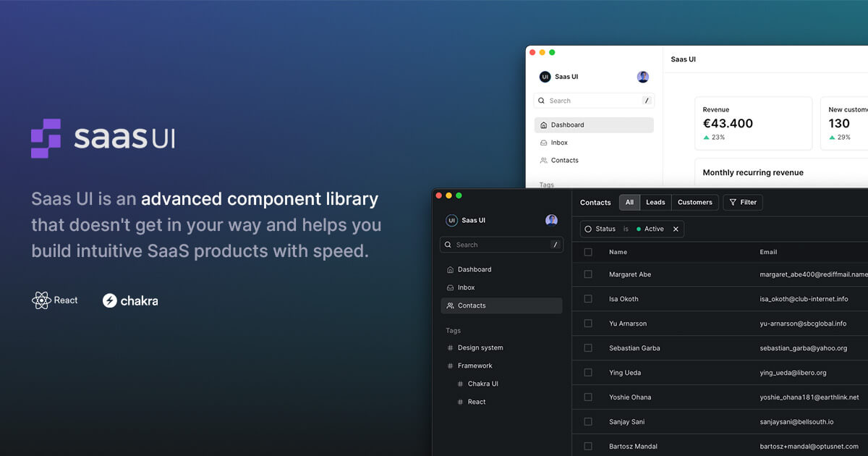Screen dimensions: 868x456
Task: Check the checkbox beside Sebastian Garba
Action: pyautogui.click(x=587, y=348)
